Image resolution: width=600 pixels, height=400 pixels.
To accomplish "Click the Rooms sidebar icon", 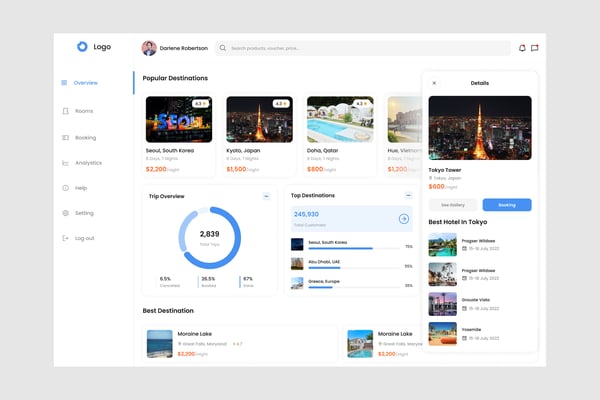I will pos(65,111).
